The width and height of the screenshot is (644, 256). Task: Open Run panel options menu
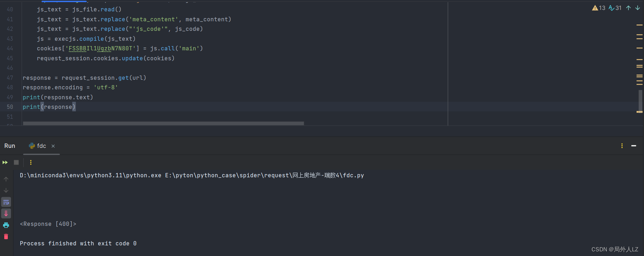(622, 146)
